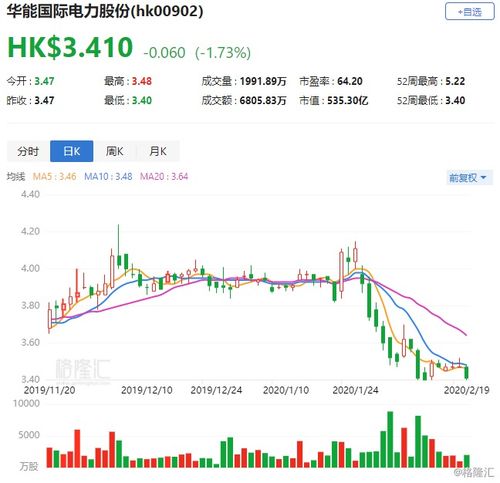
Task: Click the 4.40 price axis label
Action: [30, 194]
